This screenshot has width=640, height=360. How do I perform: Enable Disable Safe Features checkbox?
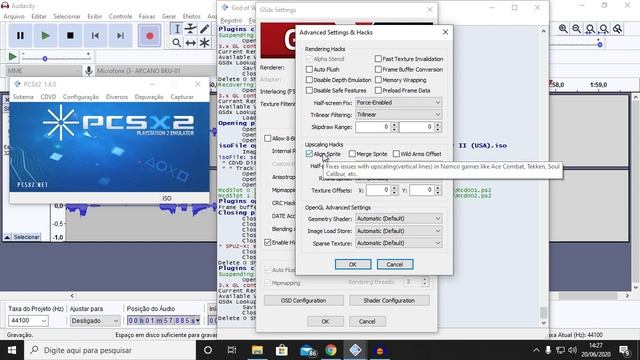[309, 91]
